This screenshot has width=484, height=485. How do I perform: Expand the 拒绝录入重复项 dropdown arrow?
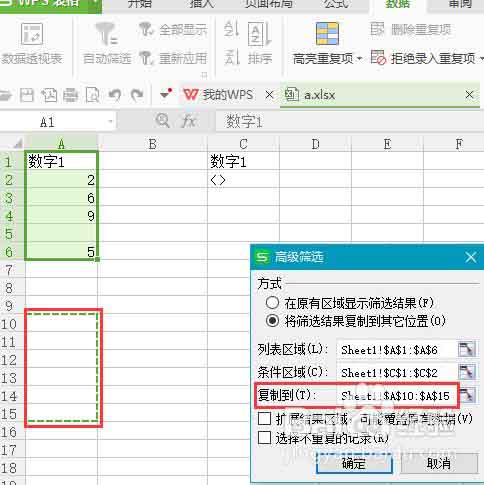(x=481, y=59)
